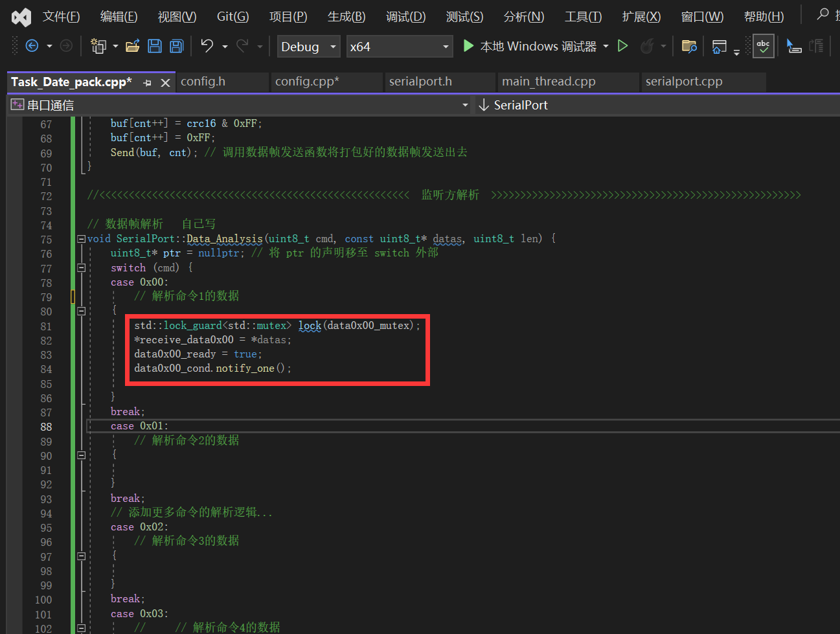Viewport: 840px width, 634px height.
Task: Pin the Task_Date_pack.cpp tab
Action: click(147, 82)
